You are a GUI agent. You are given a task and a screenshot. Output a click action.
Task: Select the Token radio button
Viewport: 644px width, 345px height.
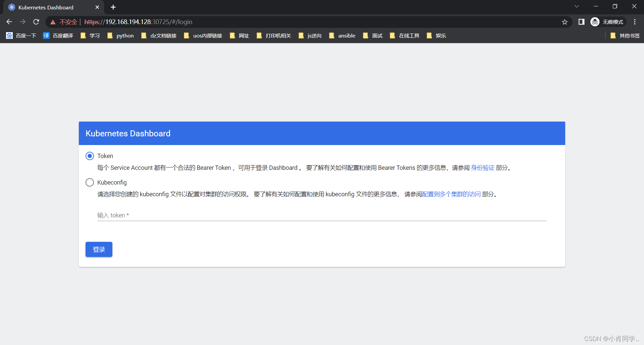tap(90, 156)
